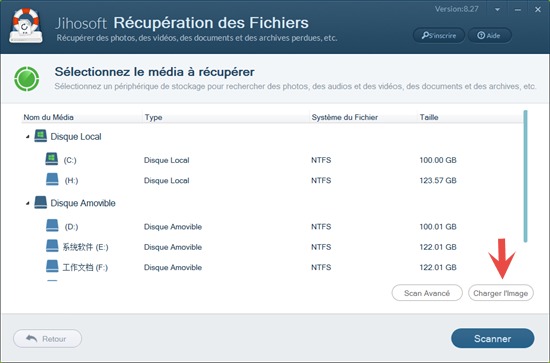This screenshot has width=550, height=363.
Task: Click the Disque Amovible group drive icon
Action: 41,202
